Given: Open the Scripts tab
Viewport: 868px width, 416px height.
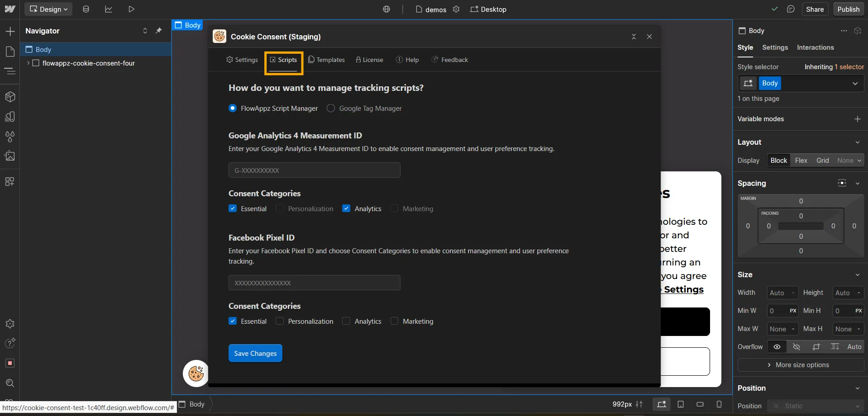Looking at the screenshot, I should coord(284,60).
